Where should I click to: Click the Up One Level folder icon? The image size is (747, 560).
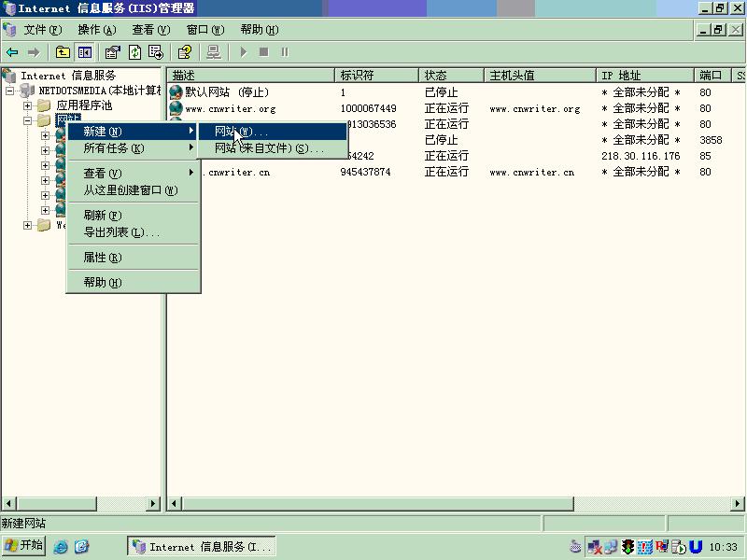(63, 52)
